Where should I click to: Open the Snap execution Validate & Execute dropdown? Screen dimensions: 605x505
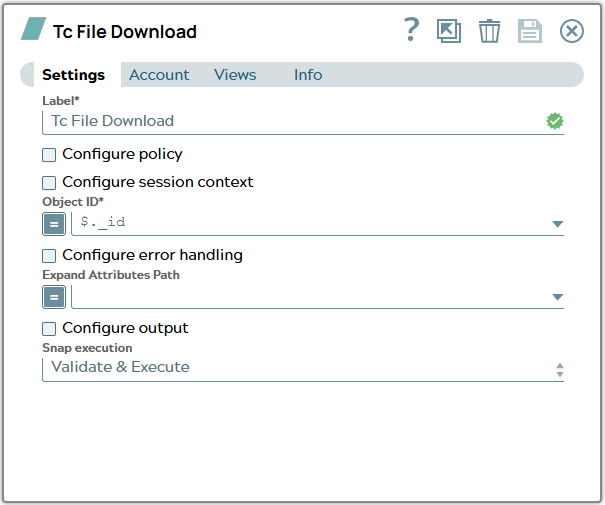pyautogui.click(x=303, y=370)
